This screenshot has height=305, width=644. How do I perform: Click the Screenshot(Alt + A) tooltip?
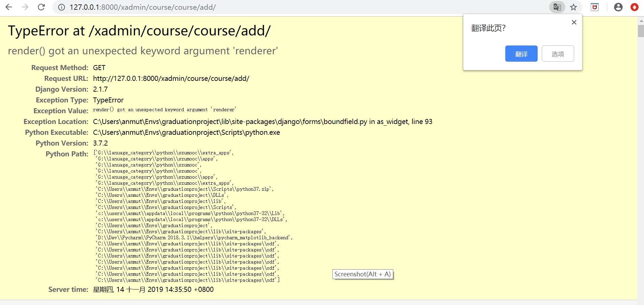coord(363,274)
